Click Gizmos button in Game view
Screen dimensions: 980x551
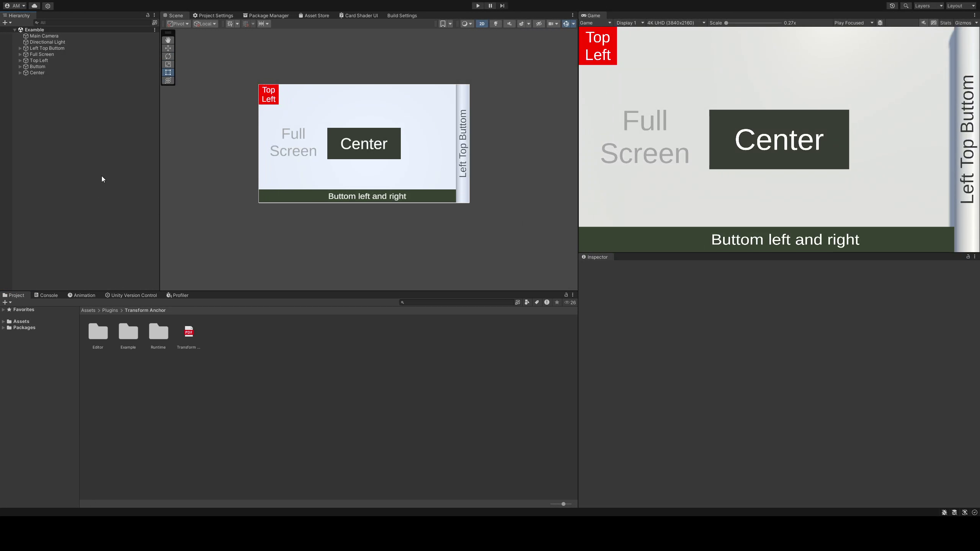pos(963,23)
